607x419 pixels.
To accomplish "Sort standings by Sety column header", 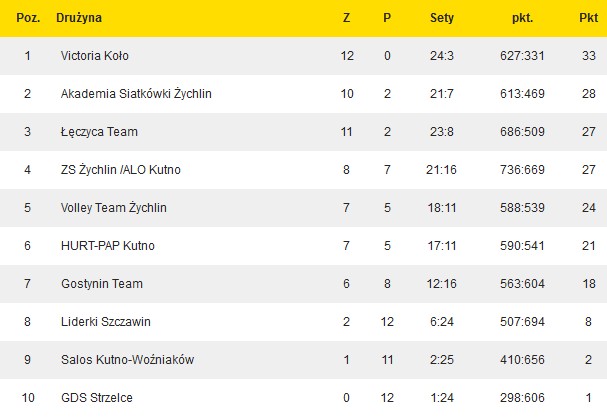I will [x=441, y=18].
